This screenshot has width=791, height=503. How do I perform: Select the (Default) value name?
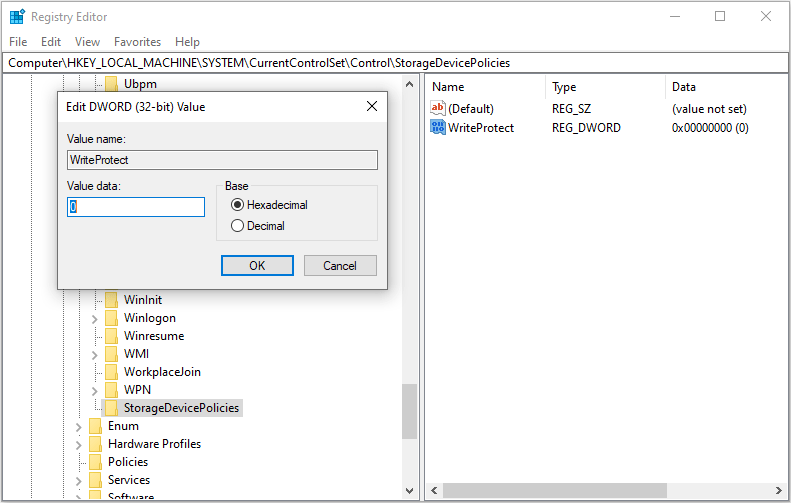click(471, 108)
